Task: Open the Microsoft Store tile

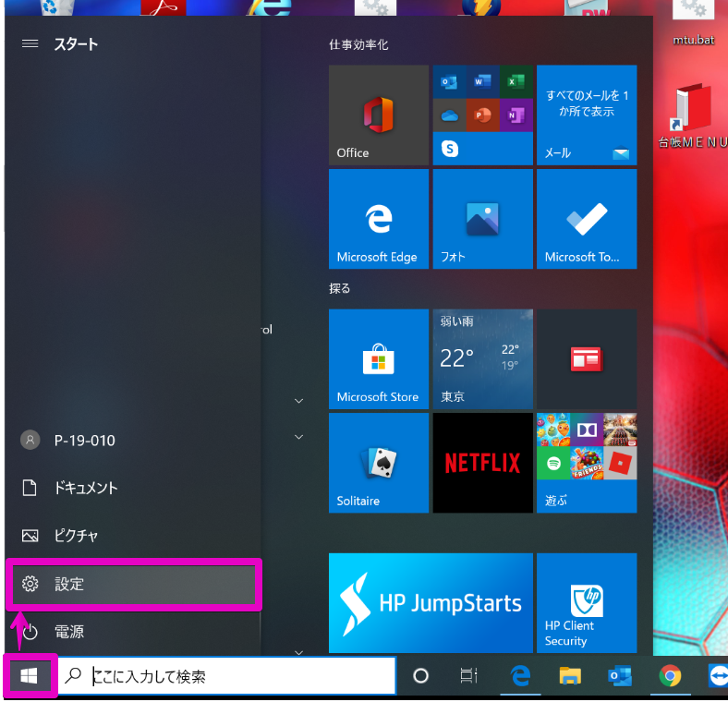Action: pyautogui.click(x=379, y=359)
